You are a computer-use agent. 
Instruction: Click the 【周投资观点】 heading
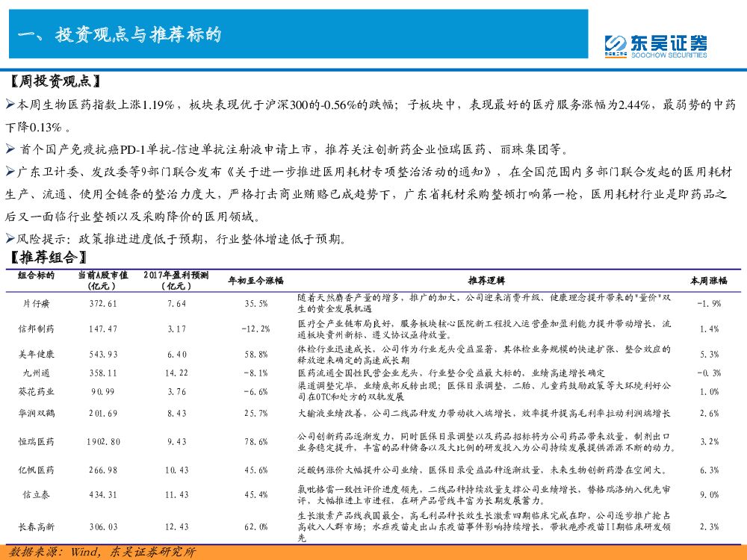[55, 81]
